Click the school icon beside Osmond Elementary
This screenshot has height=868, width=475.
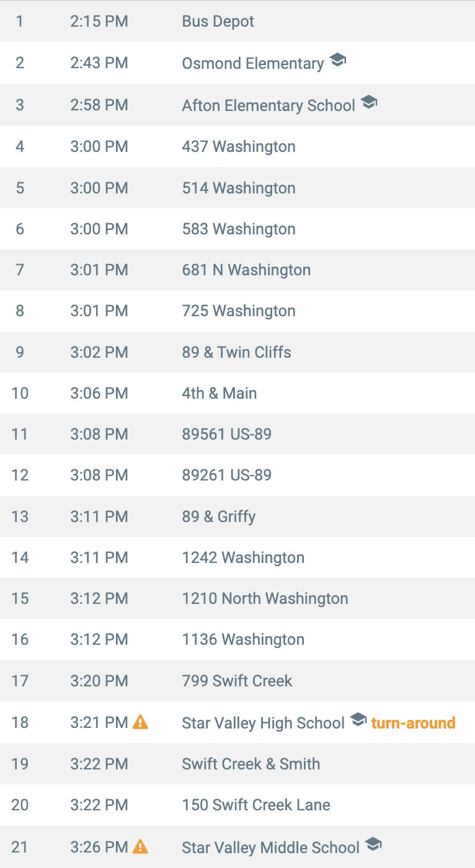pos(337,60)
